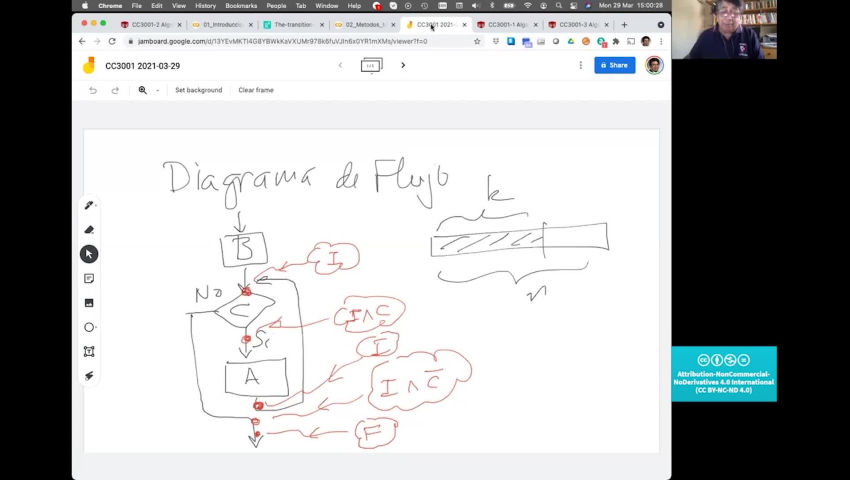Open Chrome Extensions puzzle icon

click(616, 41)
